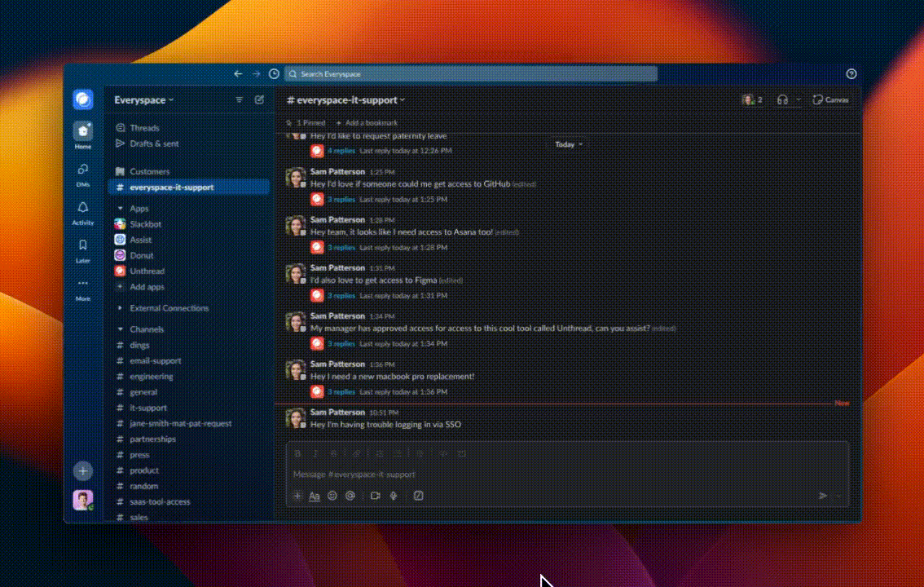Toggle the huddle headphones button

tap(782, 99)
